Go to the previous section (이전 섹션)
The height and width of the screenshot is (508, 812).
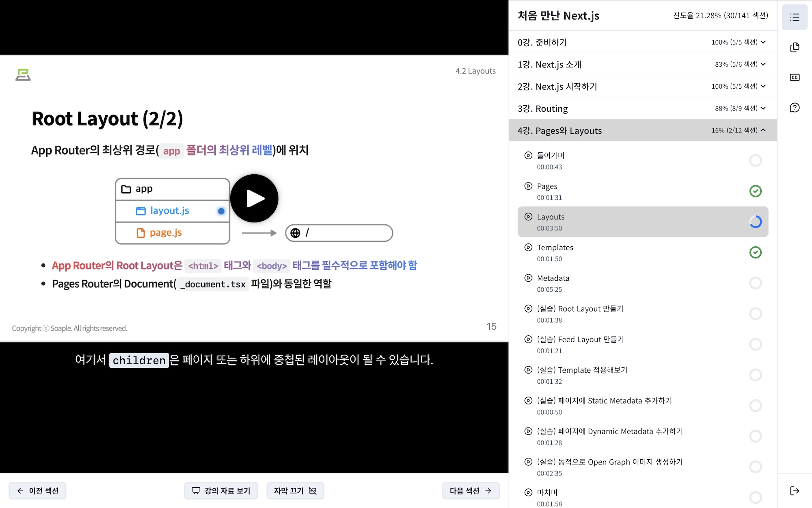37,491
